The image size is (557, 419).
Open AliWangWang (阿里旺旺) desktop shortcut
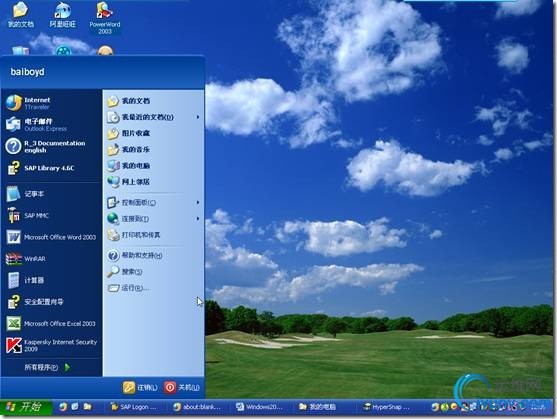pyautogui.click(x=63, y=15)
